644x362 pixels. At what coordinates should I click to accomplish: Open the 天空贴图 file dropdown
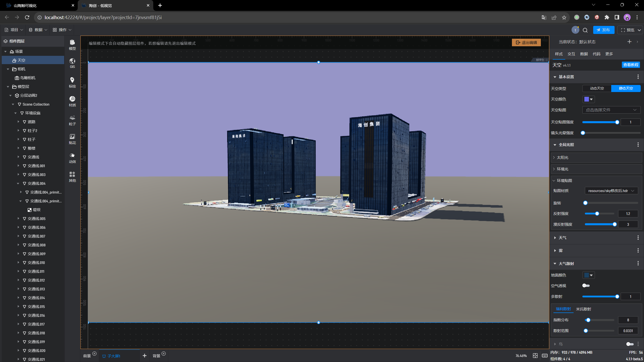(x=611, y=110)
